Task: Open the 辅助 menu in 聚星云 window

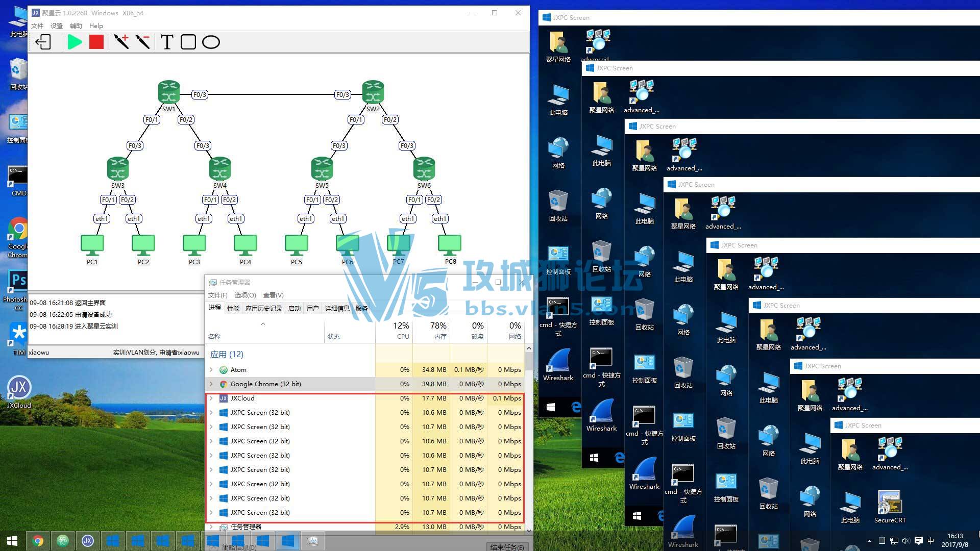Action: (76, 26)
